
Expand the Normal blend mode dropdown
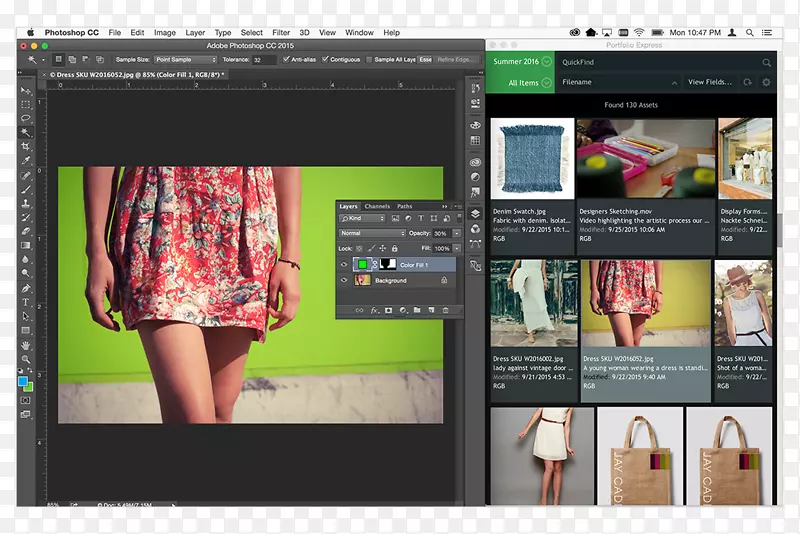coord(370,233)
